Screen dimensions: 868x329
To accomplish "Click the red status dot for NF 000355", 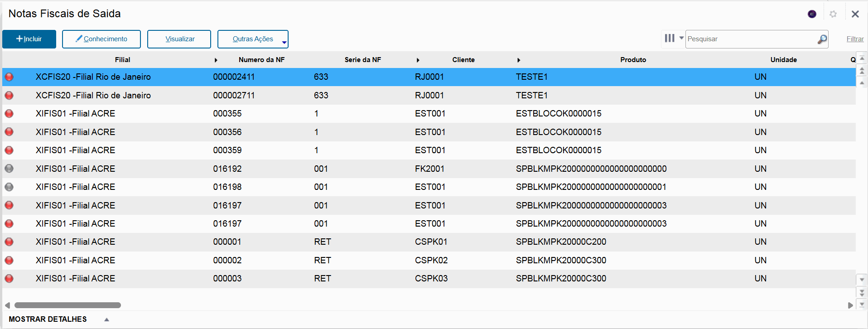I will click(x=9, y=114).
